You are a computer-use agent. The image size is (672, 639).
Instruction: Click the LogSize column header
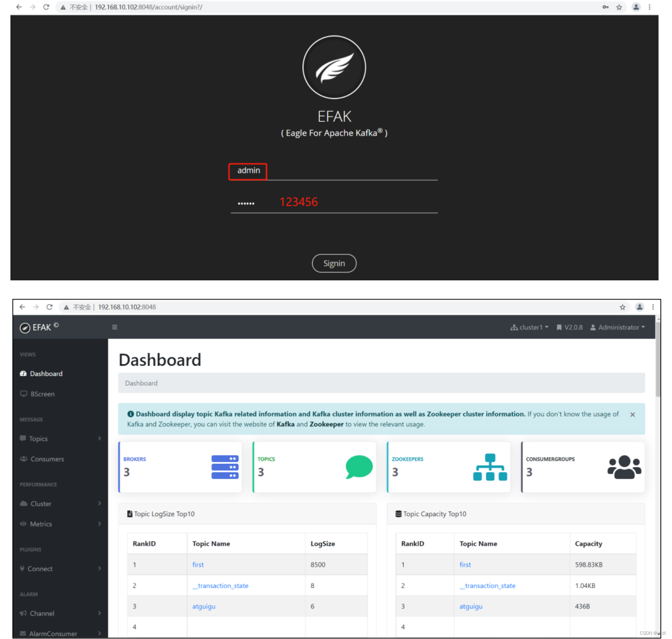click(x=323, y=544)
